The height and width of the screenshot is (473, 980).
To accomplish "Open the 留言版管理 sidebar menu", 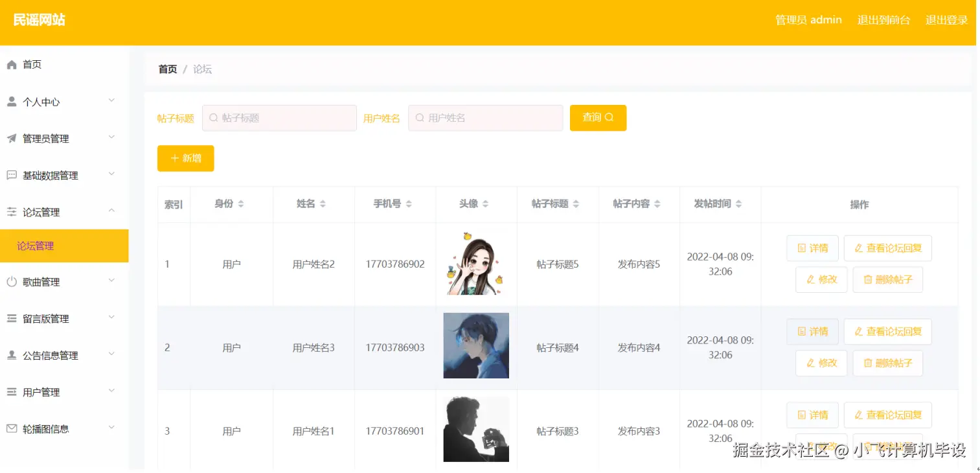I will (64, 319).
